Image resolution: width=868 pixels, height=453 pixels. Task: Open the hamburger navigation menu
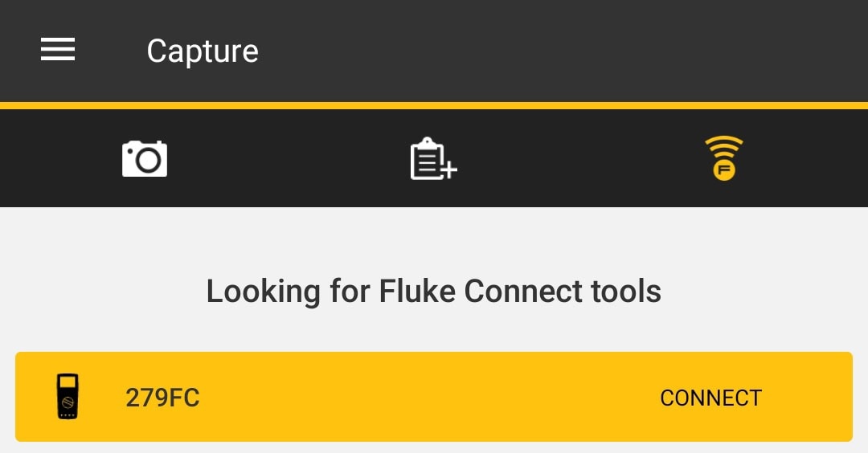click(58, 49)
